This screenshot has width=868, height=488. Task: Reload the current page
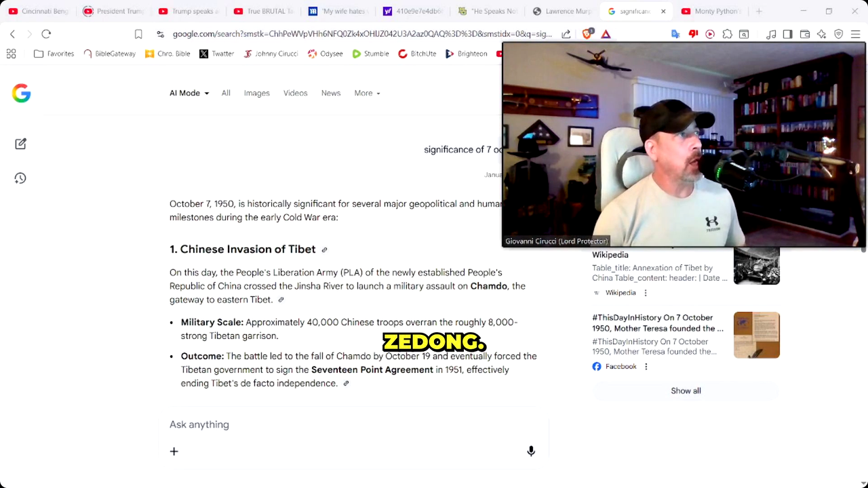click(46, 34)
